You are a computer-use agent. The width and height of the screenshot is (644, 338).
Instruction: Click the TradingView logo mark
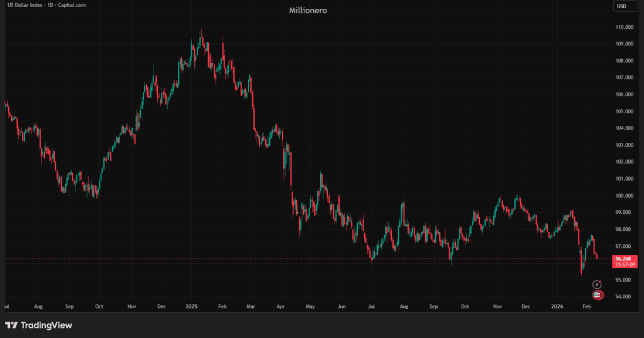point(11,325)
